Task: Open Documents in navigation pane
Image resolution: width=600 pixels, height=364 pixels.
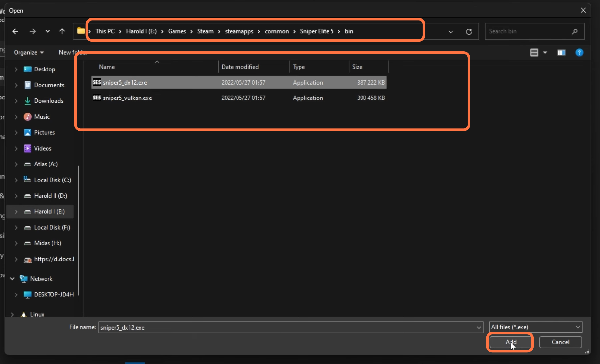Action: tap(49, 85)
